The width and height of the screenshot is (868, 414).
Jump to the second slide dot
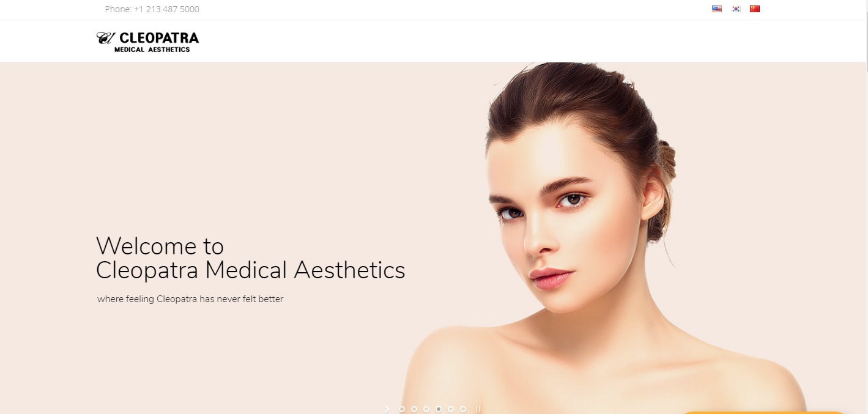pyautogui.click(x=414, y=409)
